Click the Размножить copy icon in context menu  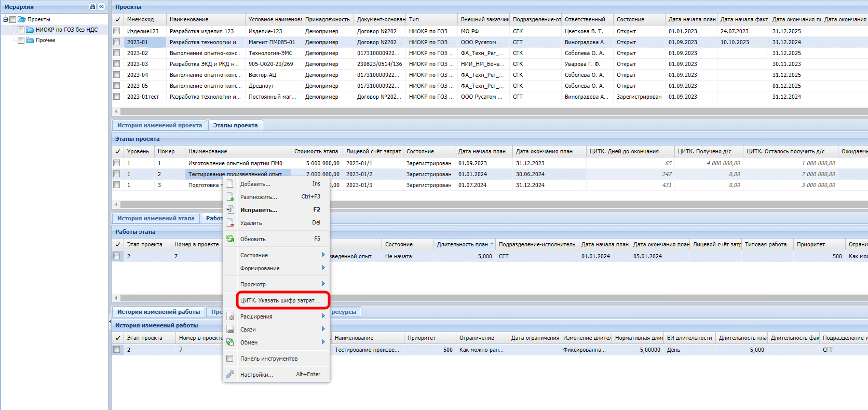(230, 197)
